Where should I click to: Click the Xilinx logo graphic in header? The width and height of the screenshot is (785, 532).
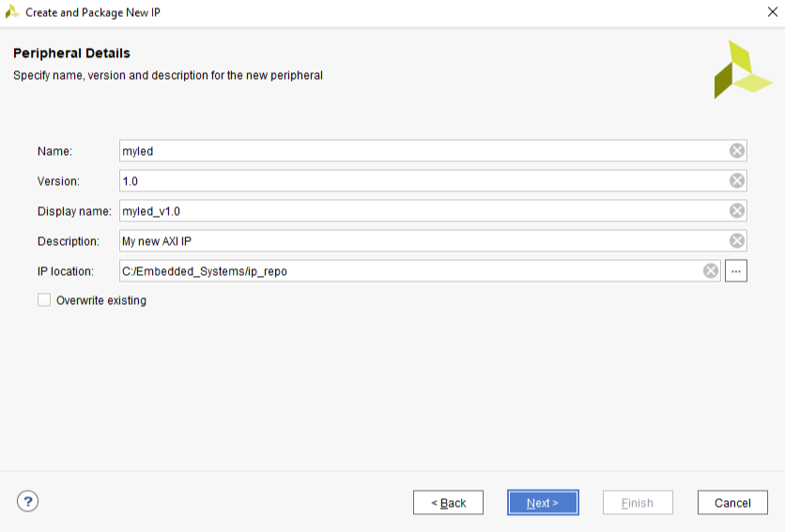coord(741,69)
